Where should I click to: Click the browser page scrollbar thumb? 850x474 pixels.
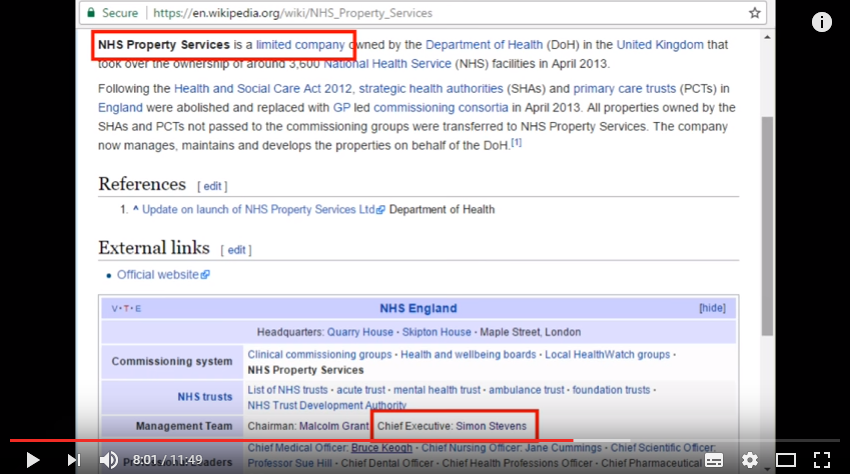[x=767, y=226]
